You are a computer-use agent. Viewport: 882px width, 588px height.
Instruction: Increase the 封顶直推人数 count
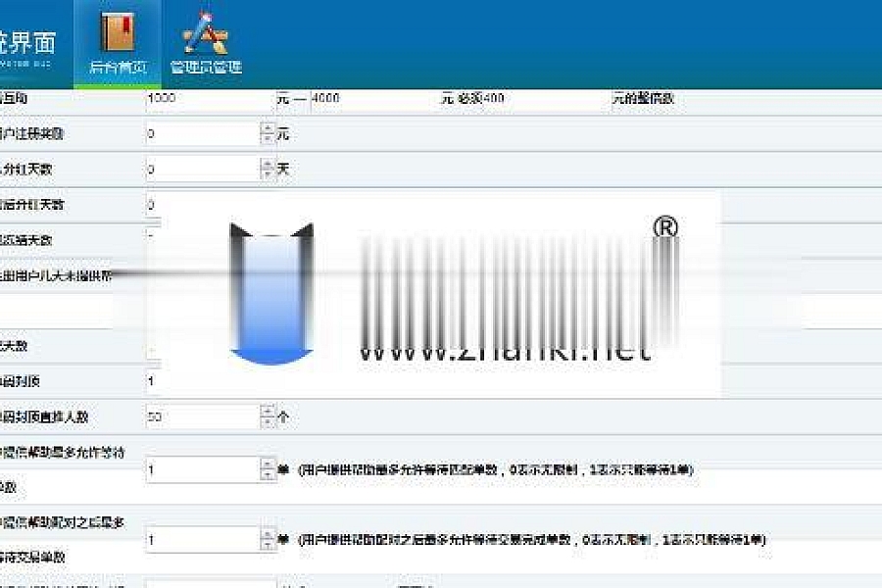click(x=268, y=412)
